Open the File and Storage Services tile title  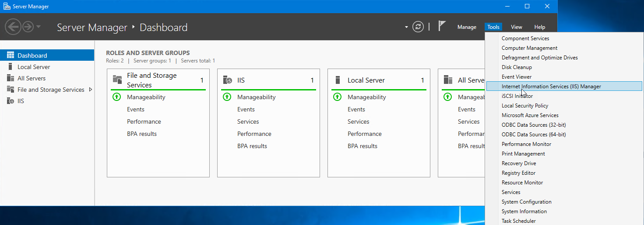click(x=151, y=80)
